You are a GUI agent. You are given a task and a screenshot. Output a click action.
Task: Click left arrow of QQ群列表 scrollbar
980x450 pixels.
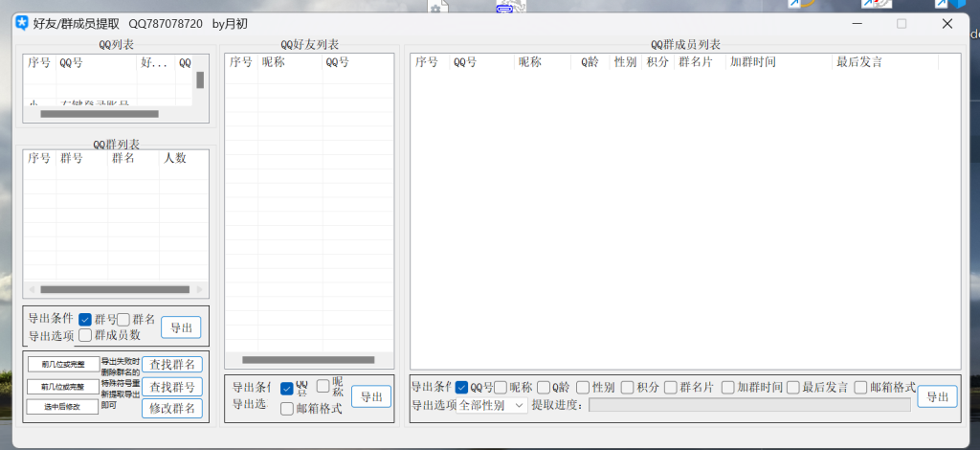click(32, 289)
